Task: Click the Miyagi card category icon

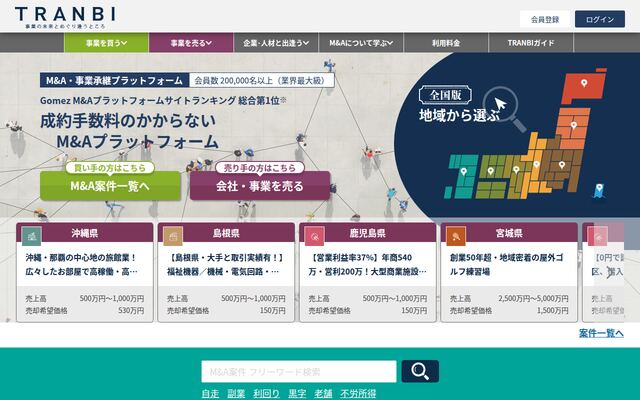Action: tap(456, 236)
